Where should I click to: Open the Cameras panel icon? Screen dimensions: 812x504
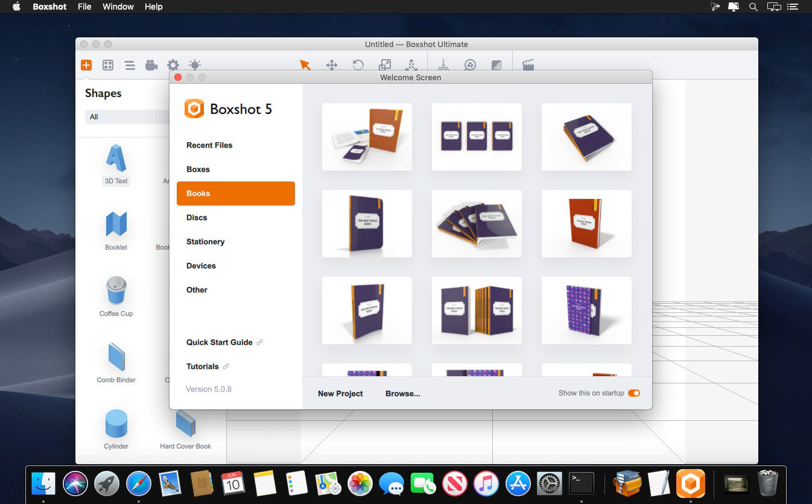pos(151,65)
